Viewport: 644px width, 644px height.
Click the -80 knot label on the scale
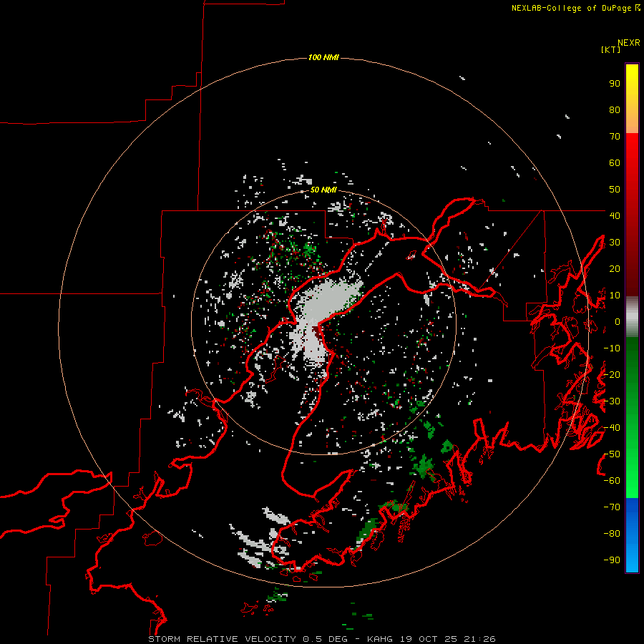pos(612,534)
